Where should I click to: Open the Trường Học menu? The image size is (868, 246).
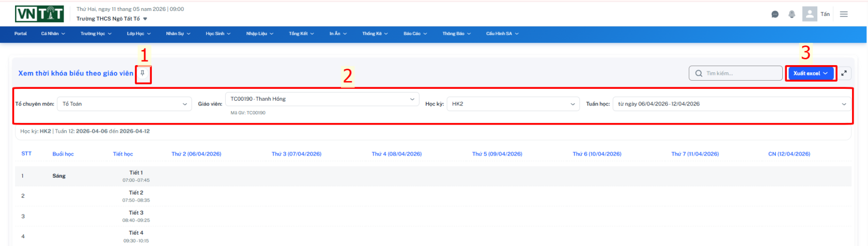pos(96,34)
